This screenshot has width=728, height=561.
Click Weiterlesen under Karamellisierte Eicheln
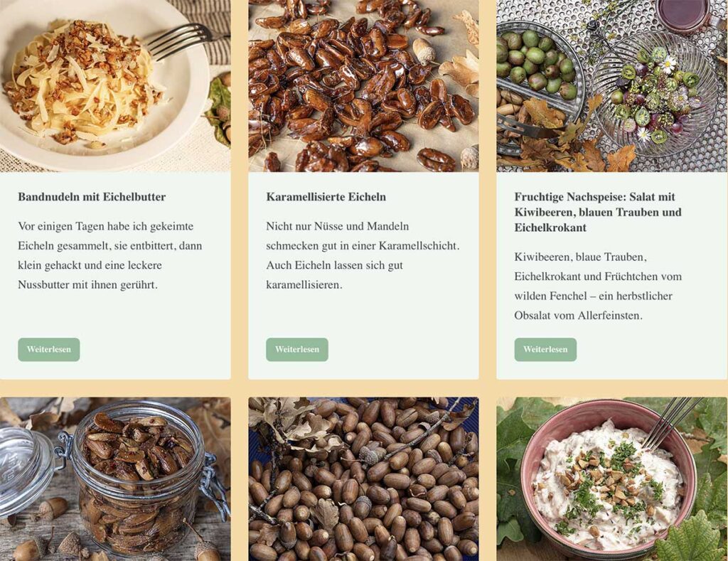(x=297, y=349)
